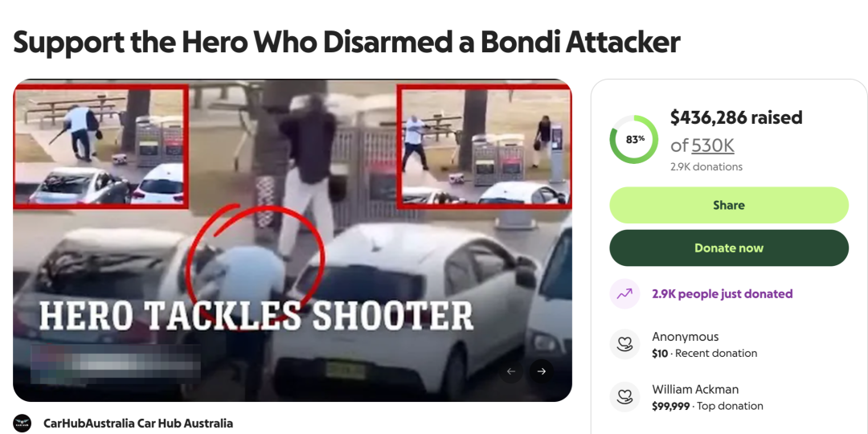Click the purple trending arrow icon
The width and height of the screenshot is (868, 434).
pos(624,294)
